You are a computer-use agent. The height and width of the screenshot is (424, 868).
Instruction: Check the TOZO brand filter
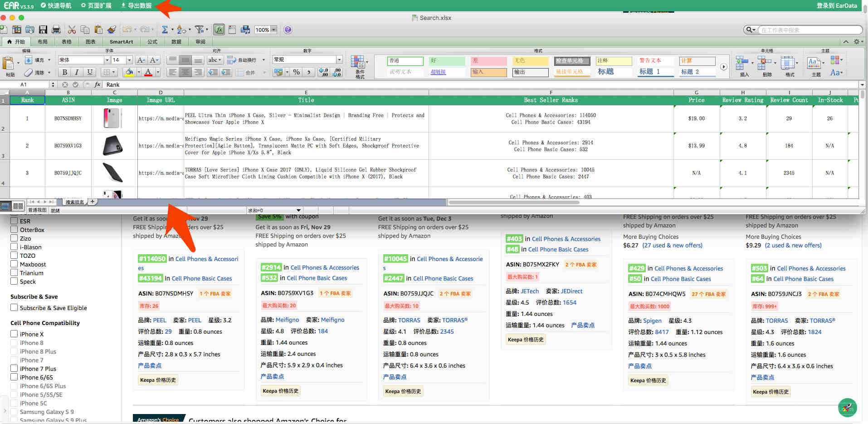[14, 256]
